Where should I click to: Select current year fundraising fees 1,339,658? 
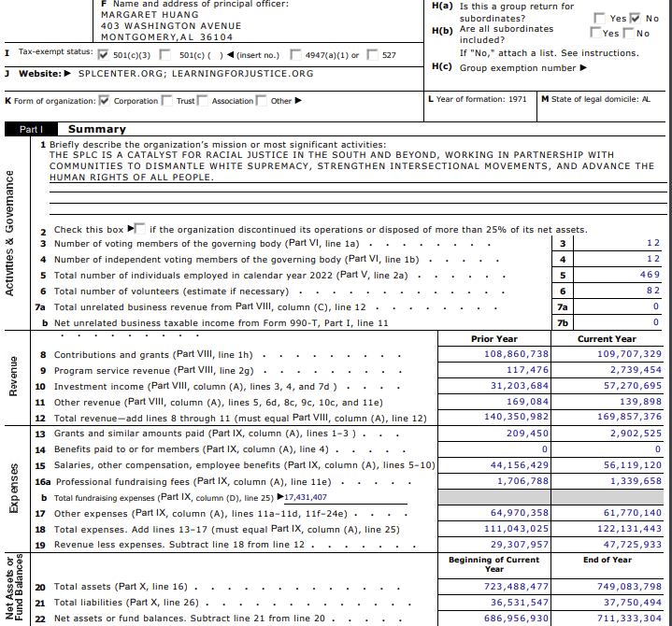click(x=636, y=481)
